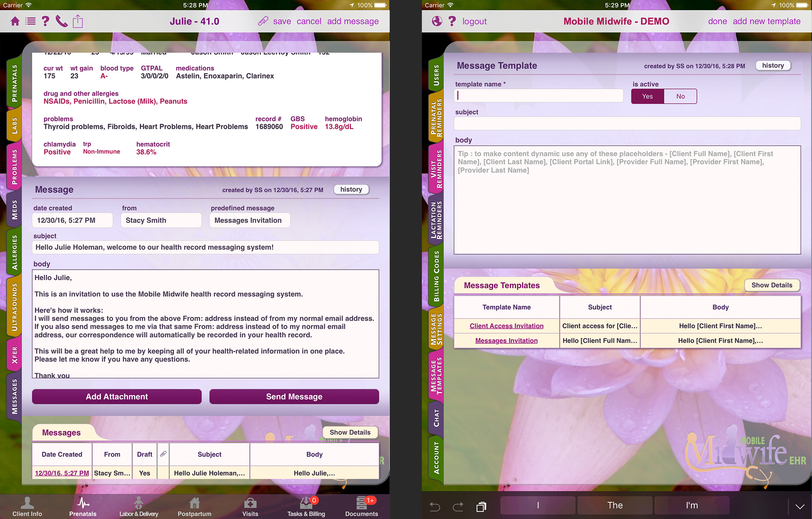Click the template body text area
Viewport: 812px width, 519px height.
pos(627,200)
